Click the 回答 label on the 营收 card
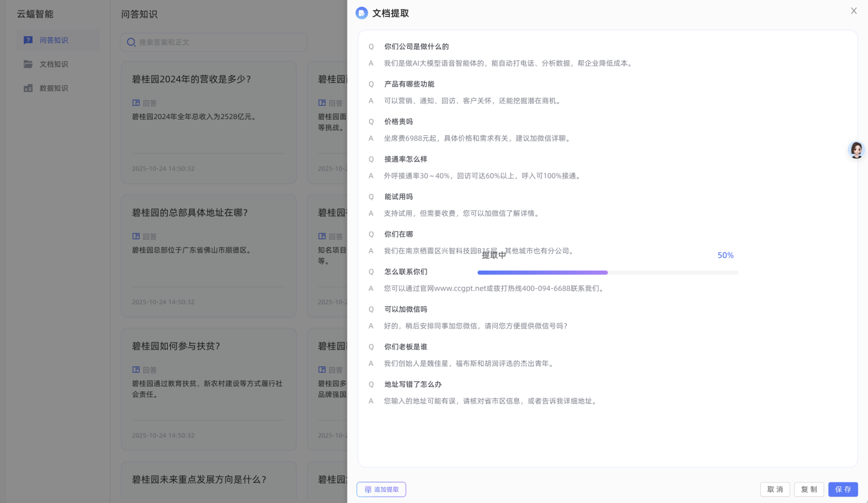This screenshot has width=868, height=503. coord(150,103)
